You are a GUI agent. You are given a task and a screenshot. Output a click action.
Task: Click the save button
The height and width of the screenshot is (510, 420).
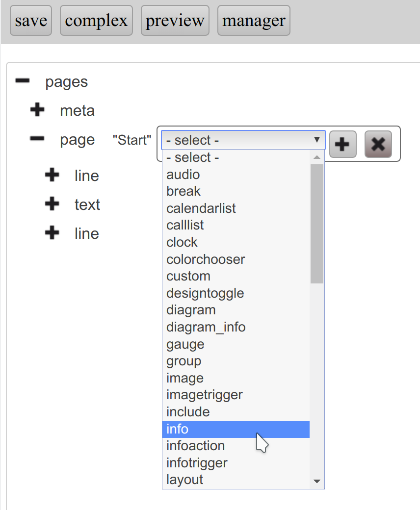pyautogui.click(x=31, y=21)
